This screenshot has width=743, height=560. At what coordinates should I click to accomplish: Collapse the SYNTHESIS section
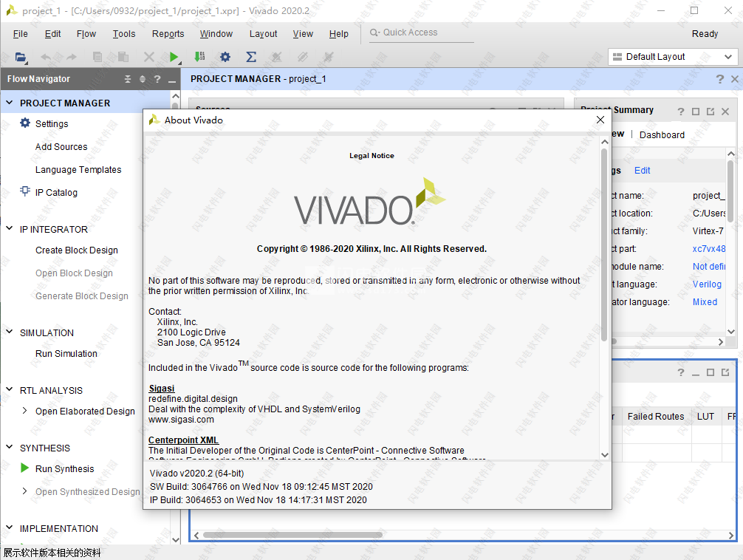coord(10,448)
